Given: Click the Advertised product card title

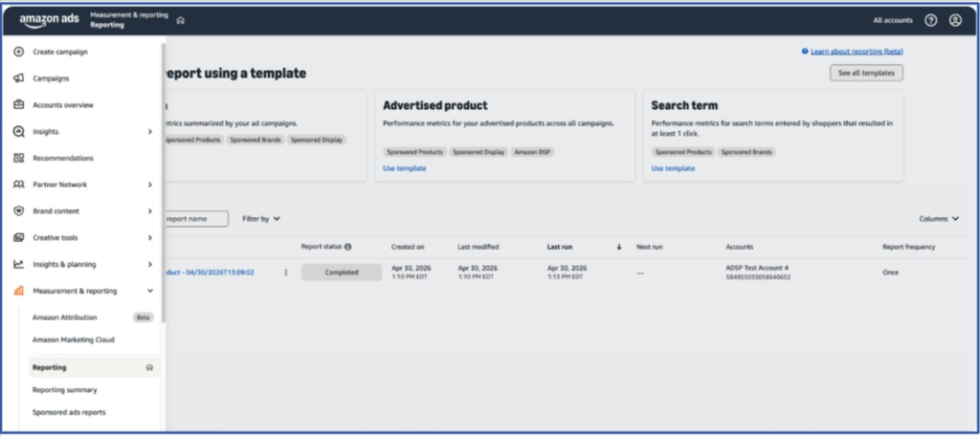Looking at the screenshot, I should point(435,105).
